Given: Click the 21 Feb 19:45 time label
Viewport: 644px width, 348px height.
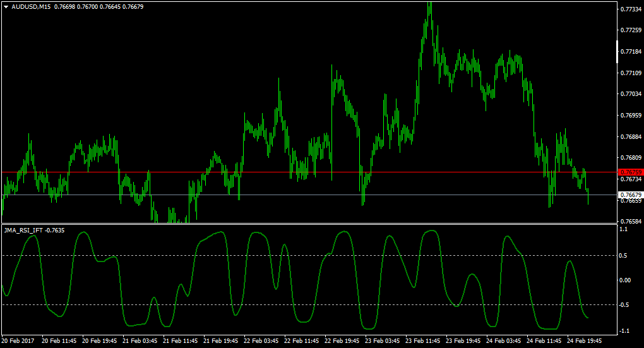Looking at the screenshot, I should pyautogui.click(x=220, y=340).
